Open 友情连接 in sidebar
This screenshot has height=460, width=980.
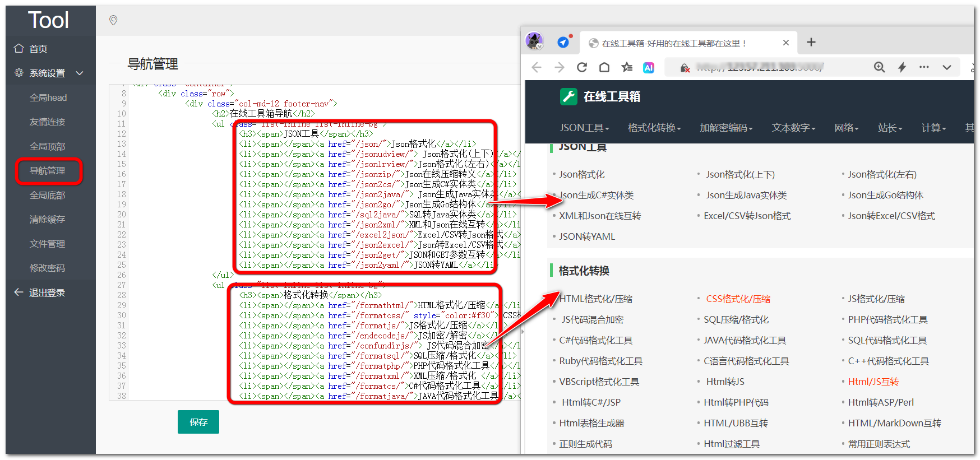pos(47,122)
